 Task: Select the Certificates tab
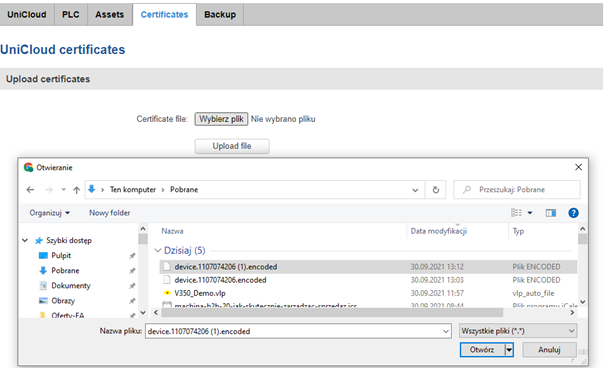click(164, 15)
